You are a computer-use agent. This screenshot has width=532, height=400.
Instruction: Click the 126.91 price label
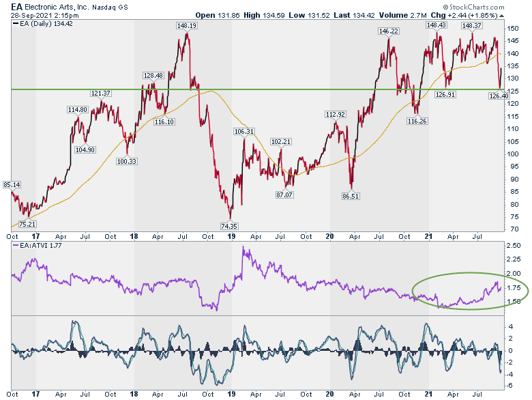coord(445,95)
